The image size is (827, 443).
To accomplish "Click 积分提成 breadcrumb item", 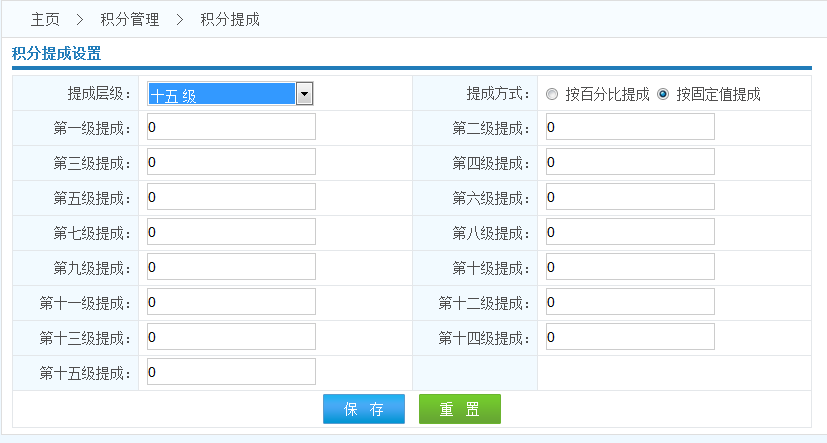I will click(230, 19).
